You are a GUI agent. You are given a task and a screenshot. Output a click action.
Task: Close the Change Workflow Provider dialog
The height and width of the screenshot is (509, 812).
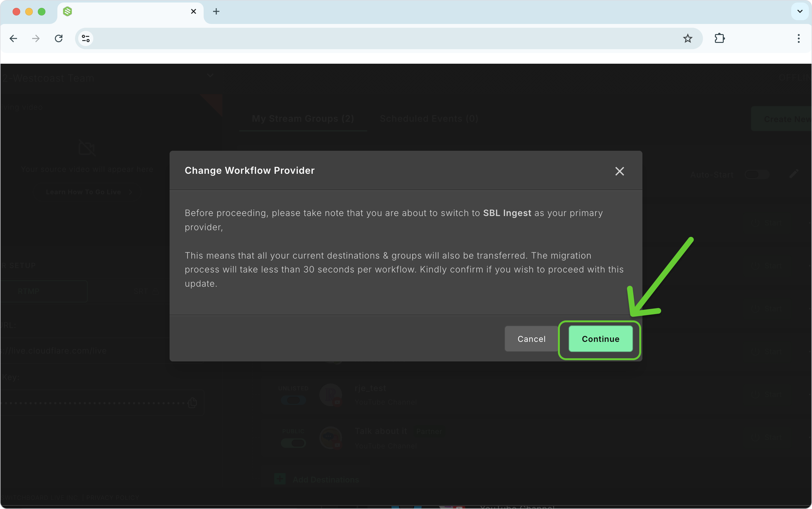click(x=619, y=171)
